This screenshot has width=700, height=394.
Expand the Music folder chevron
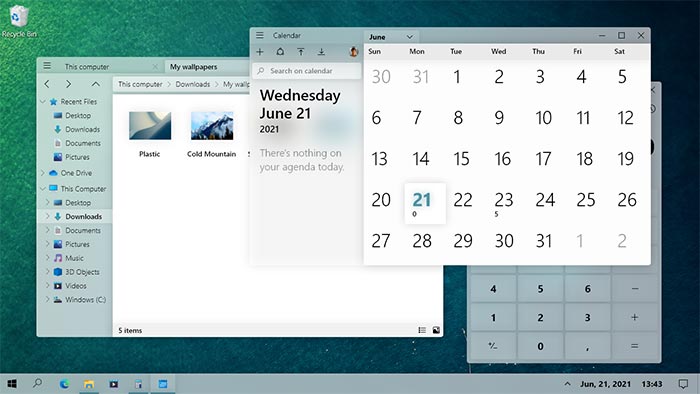(48, 258)
